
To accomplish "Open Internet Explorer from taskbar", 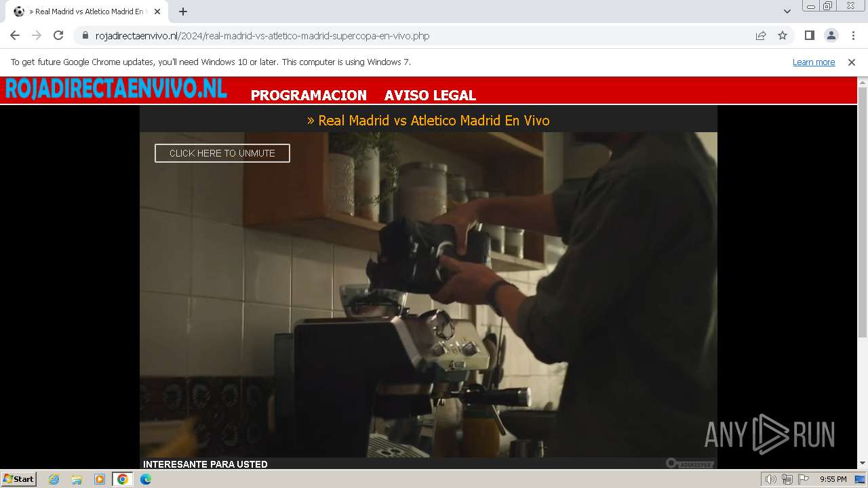I will point(54,479).
